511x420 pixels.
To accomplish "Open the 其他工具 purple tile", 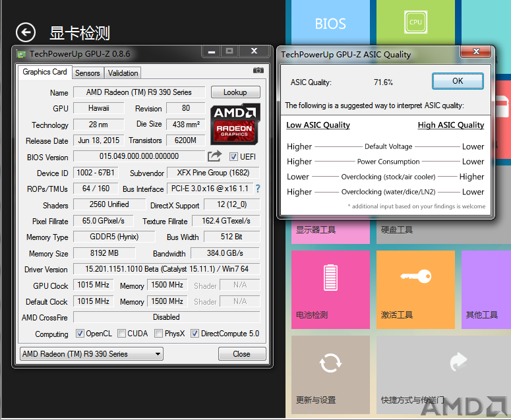I will point(486,289).
